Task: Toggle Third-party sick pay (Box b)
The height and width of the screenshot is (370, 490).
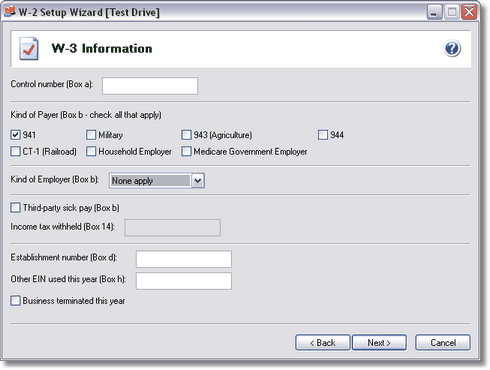Action: pos(15,208)
